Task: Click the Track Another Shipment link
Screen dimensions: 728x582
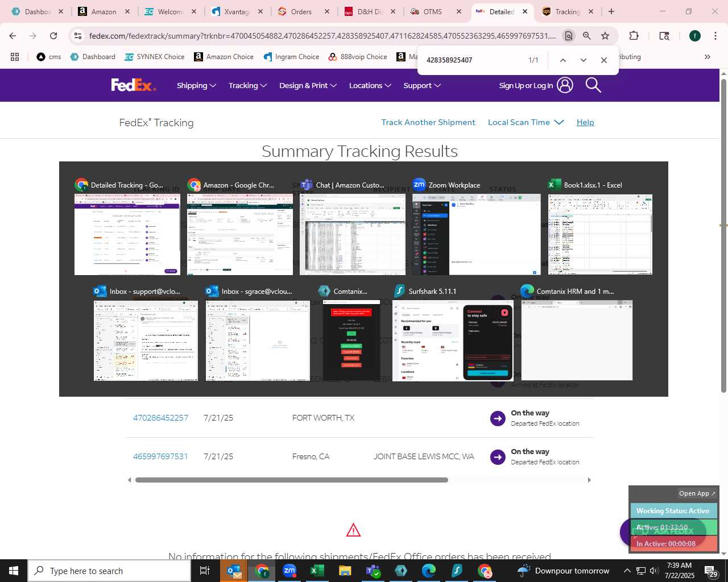Action: coord(428,122)
